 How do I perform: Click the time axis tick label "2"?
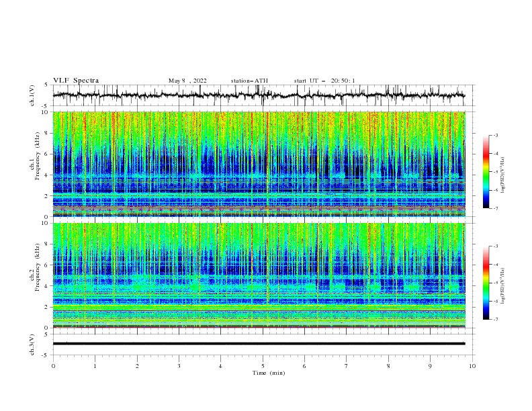(137, 366)
